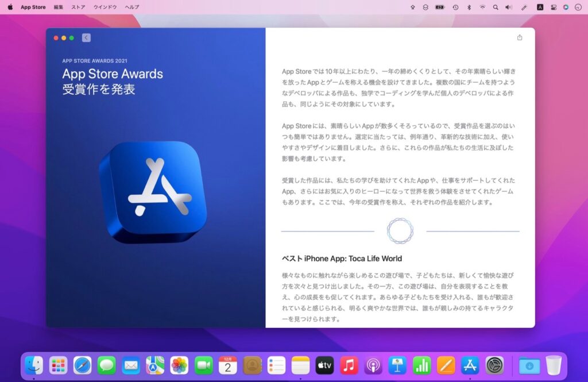
Task: Toggle Wi-Fi from the menu bar
Action: click(483, 7)
